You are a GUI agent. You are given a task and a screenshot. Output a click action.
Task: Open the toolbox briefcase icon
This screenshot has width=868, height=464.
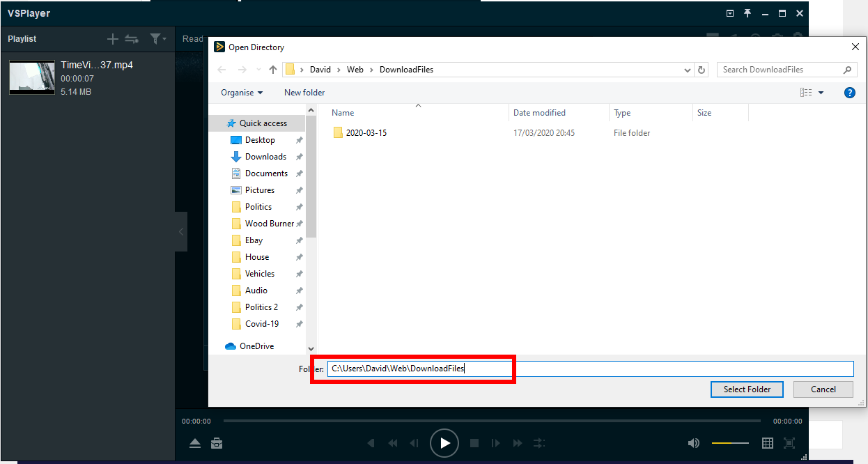tap(217, 443)
